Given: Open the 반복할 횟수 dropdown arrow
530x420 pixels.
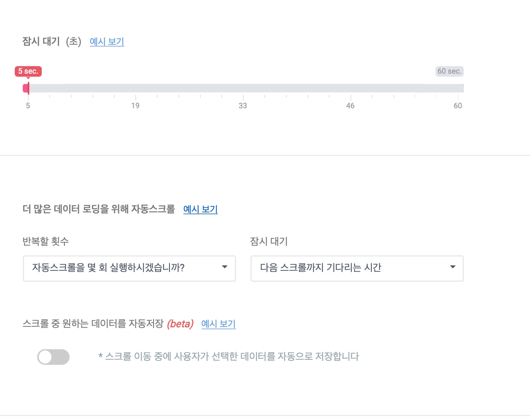Looking at the screenshot, I should [224, 267].
